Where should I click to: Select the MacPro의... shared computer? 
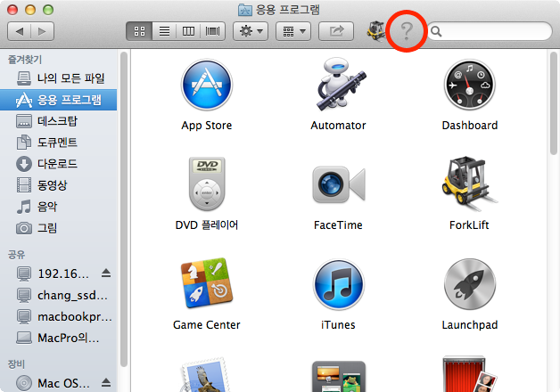[59, 338]
